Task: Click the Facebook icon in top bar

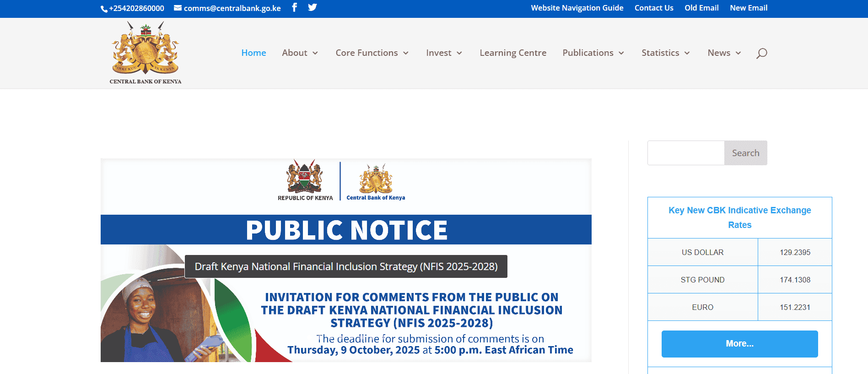Action: [295, 7]
